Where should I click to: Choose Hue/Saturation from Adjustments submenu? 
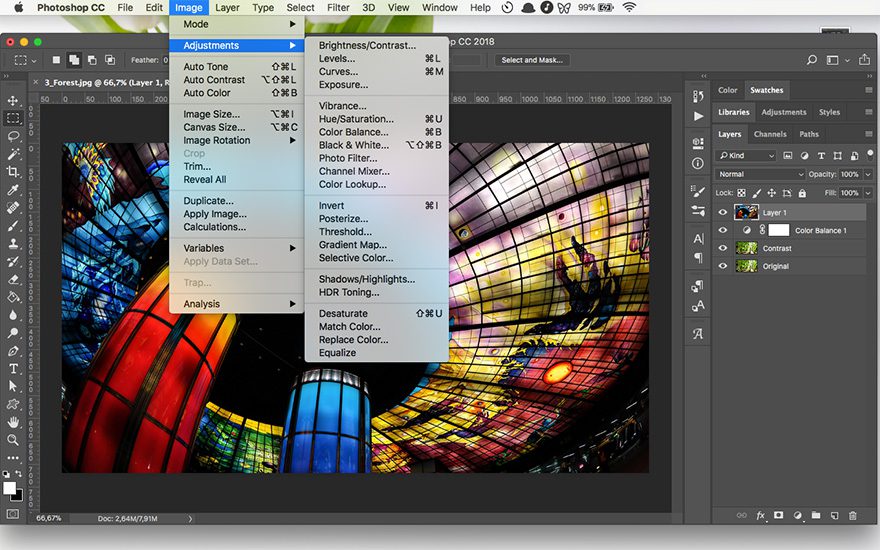coord(356,119)
